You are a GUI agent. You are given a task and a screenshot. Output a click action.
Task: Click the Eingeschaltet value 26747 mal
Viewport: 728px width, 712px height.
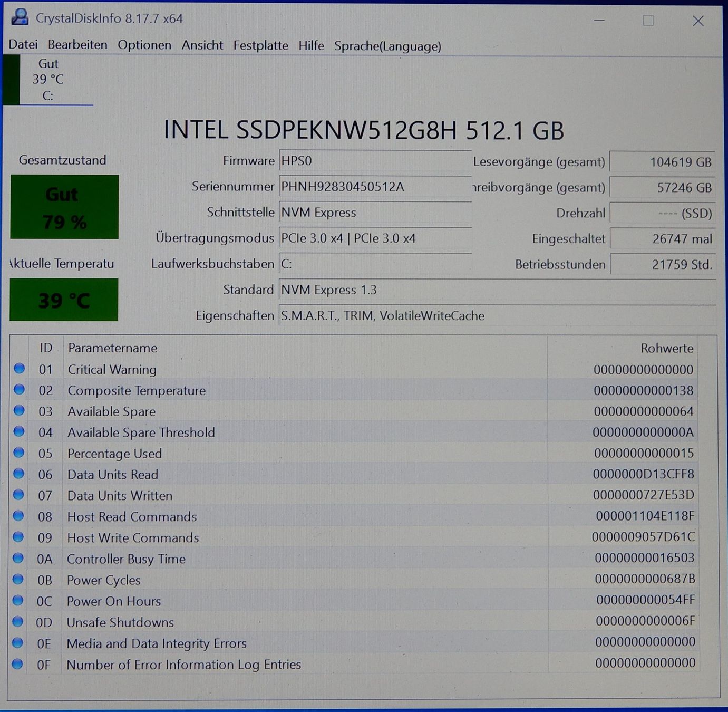(x=663, y=239)
